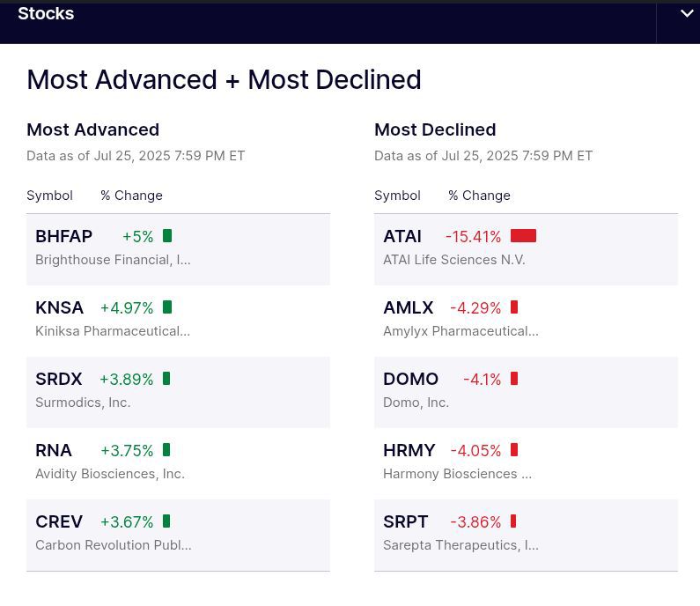The image size is (700, 606).
Task: Open the HRMY stock symbol
Action: [409, 451]
